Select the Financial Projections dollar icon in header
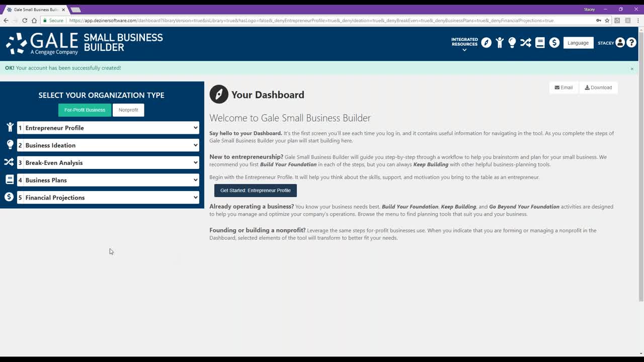 coord(554,43)
